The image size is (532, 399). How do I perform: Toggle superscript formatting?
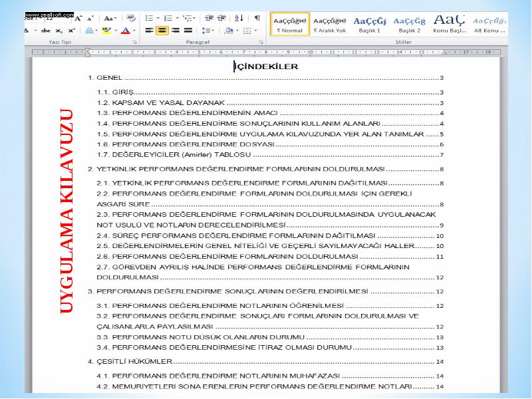pos(71,31)
